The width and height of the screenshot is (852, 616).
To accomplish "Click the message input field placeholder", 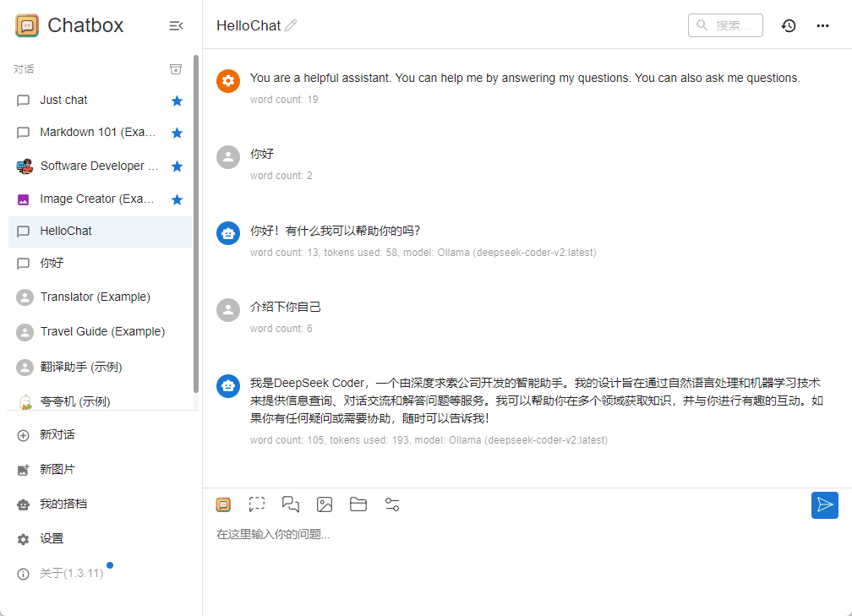I will [x=273, y=535].
